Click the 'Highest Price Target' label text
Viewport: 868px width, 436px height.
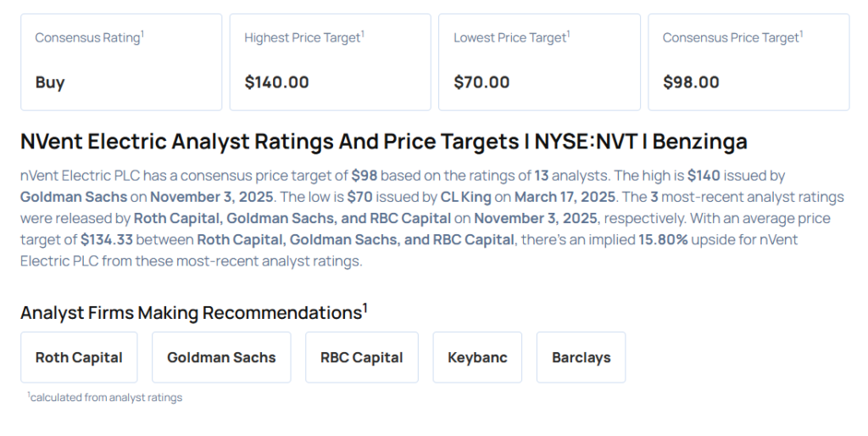(302, 38)
